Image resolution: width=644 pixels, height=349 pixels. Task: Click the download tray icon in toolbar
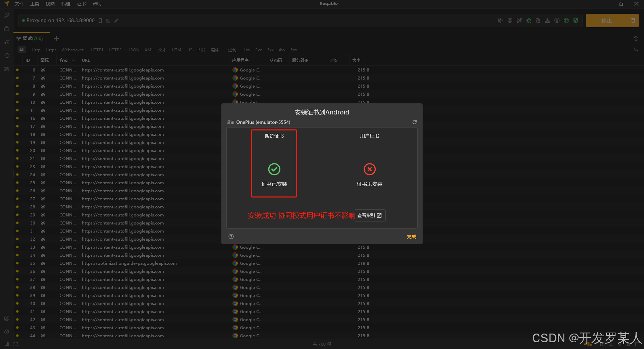click(x=547, y=20)
